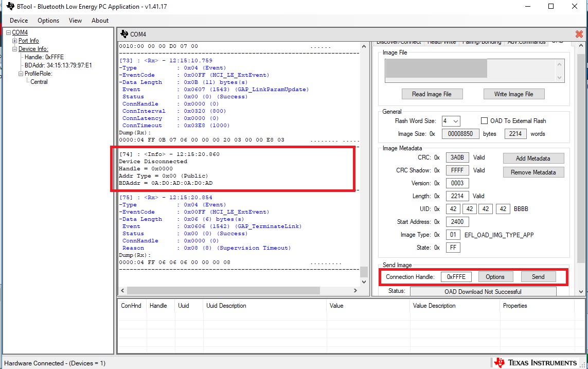Viewport: 588px width, 369px height.
Task: Click the Image Size hex field
Action: (460, 134)
